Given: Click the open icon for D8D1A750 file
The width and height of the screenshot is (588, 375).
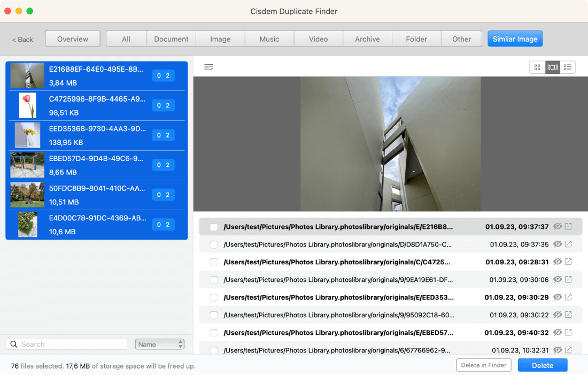Looking at the screenshot, I should tap(568, 244).
